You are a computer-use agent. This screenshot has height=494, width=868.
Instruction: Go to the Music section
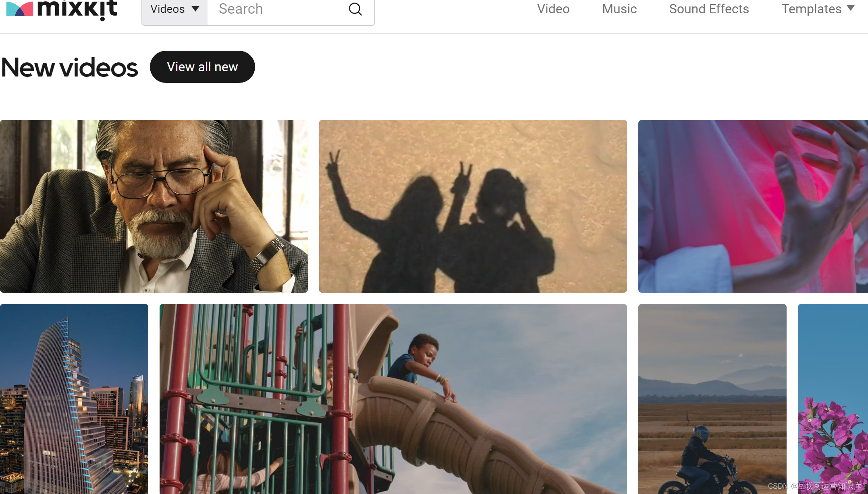pos(619,9)
